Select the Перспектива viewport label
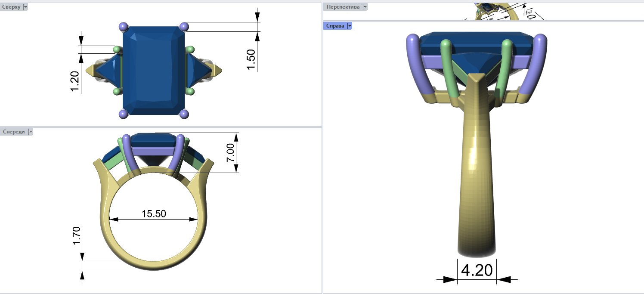The width and height of the screenshot is (644, 294). [x=343, y=7]
